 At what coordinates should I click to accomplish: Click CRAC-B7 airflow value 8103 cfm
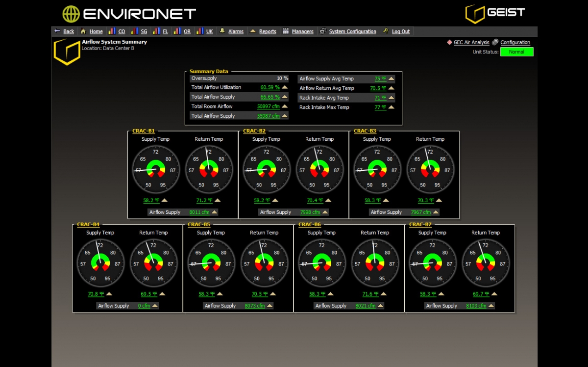(476, 306)
